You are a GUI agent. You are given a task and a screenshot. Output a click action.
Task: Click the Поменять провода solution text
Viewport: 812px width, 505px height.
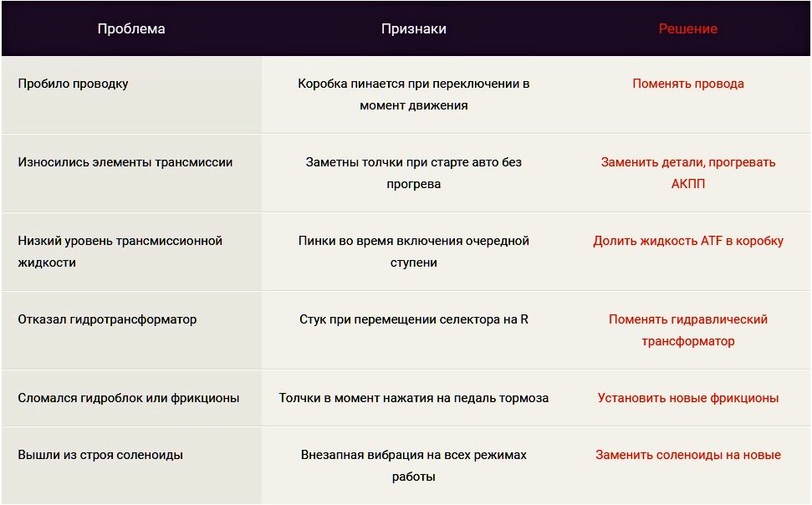point(687,84)
